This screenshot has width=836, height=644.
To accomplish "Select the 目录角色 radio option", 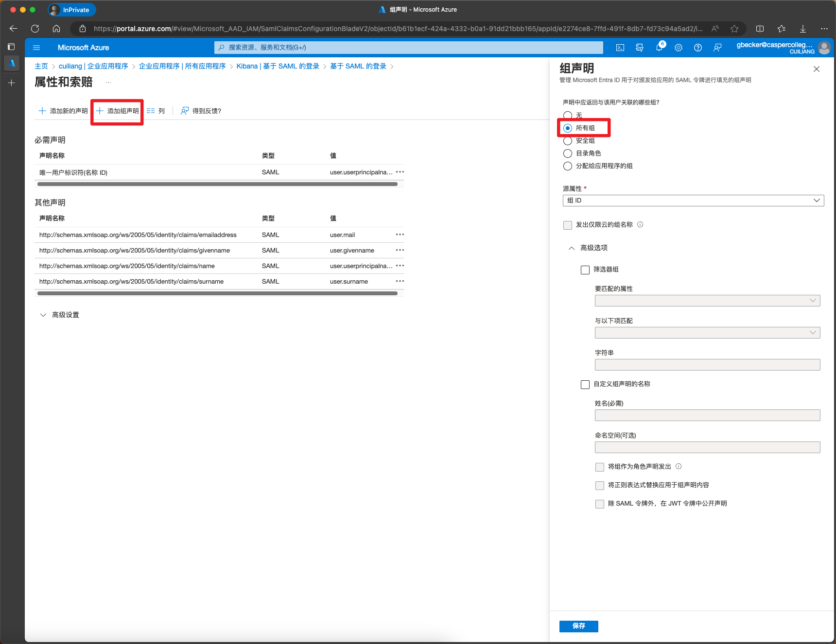I will (x=568, y=153).
